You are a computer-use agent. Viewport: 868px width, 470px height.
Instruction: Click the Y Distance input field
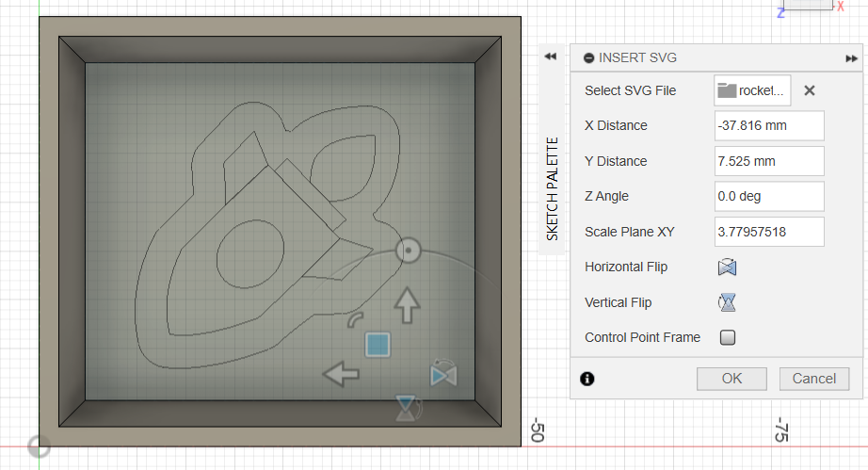(769, 161)
